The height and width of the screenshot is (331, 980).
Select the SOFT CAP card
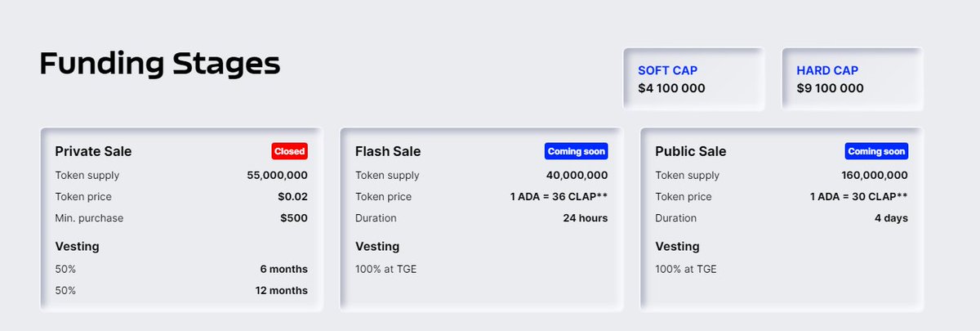click(693, 78)
